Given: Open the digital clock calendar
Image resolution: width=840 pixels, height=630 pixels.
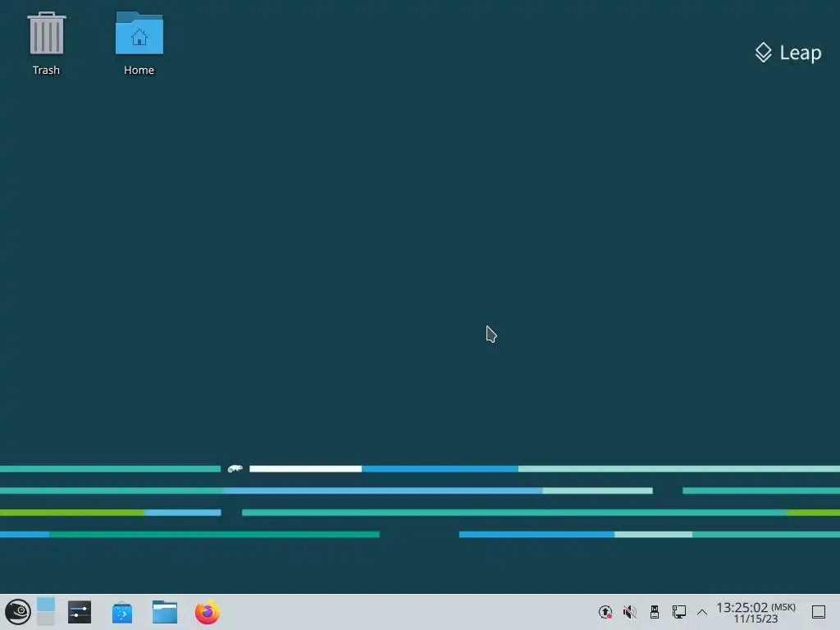Looking at the screenshot, I should click(x=756, y=612).
